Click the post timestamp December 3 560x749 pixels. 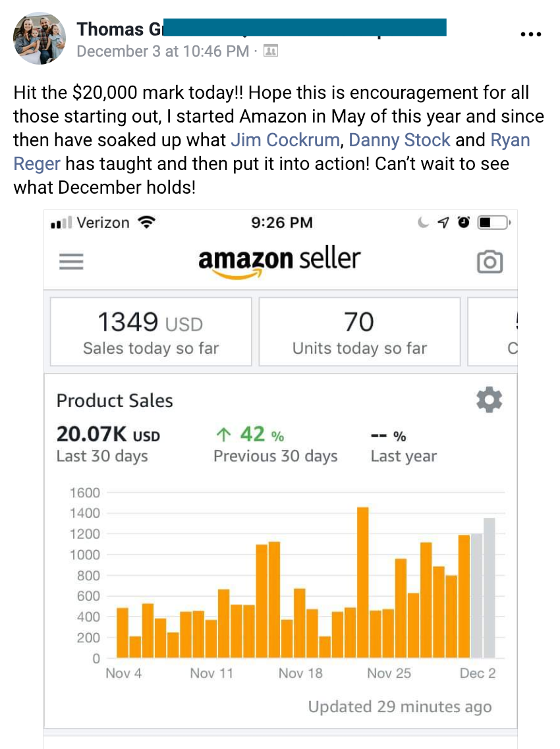162,51
